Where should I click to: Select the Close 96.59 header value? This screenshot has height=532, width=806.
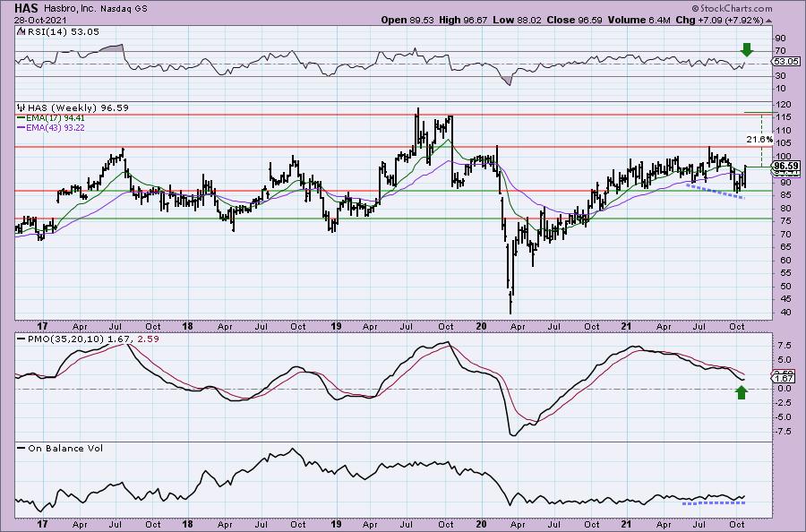(574, 20)
